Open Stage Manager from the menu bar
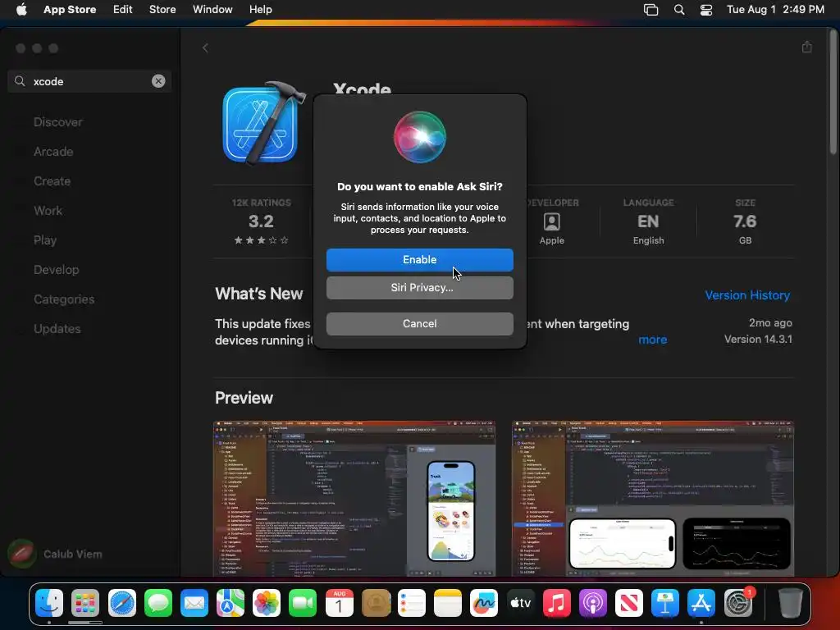The image size is (840, 630). (x=651, y=10)
